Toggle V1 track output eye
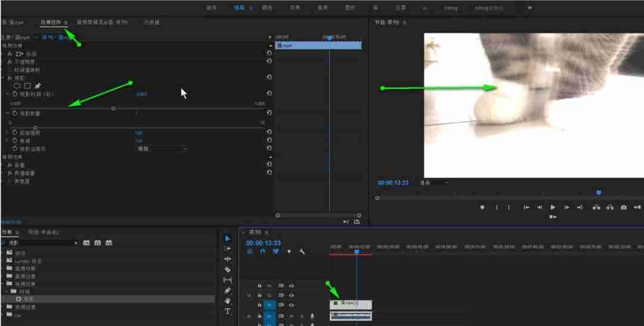644x326 pixels. click(x=291, y=305)
